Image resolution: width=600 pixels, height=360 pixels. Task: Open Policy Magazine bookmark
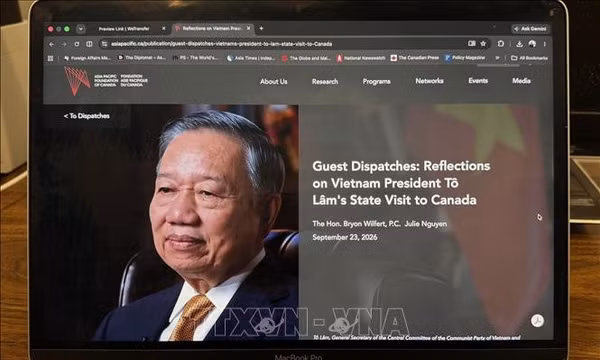(x=465, y=58)
